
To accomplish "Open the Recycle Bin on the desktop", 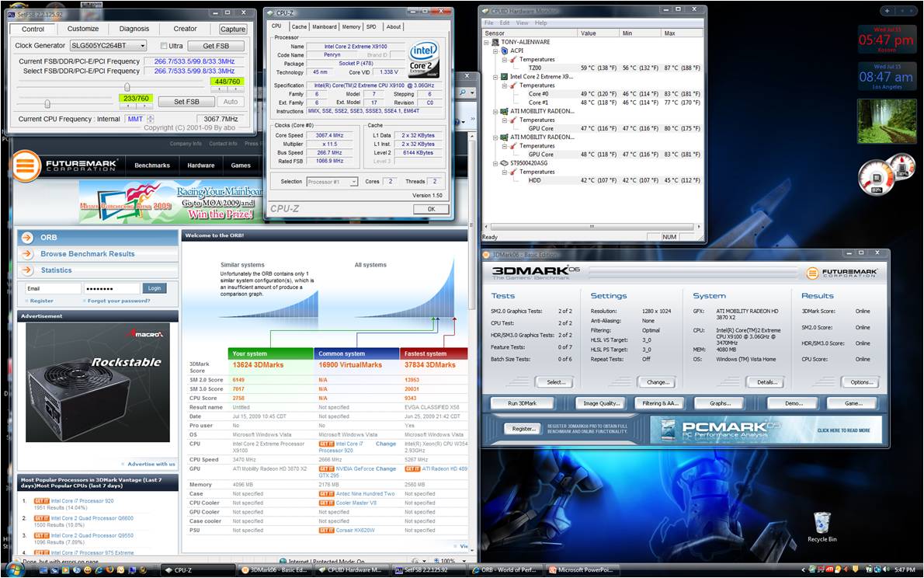I will point(822,527).
